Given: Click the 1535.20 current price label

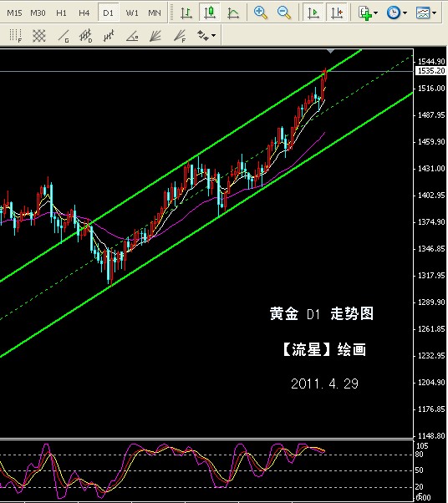Looking at the screenshot, I should click(431, 70).
